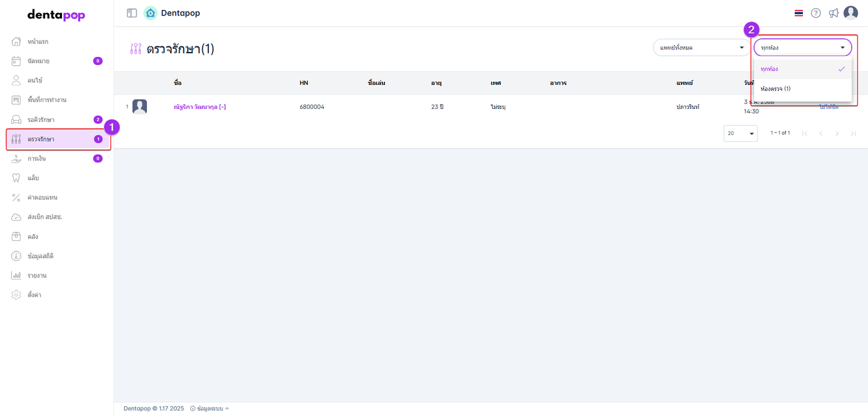Click the การเงิน finance hand icon
868x415 pixels.
tap(17, 159)
